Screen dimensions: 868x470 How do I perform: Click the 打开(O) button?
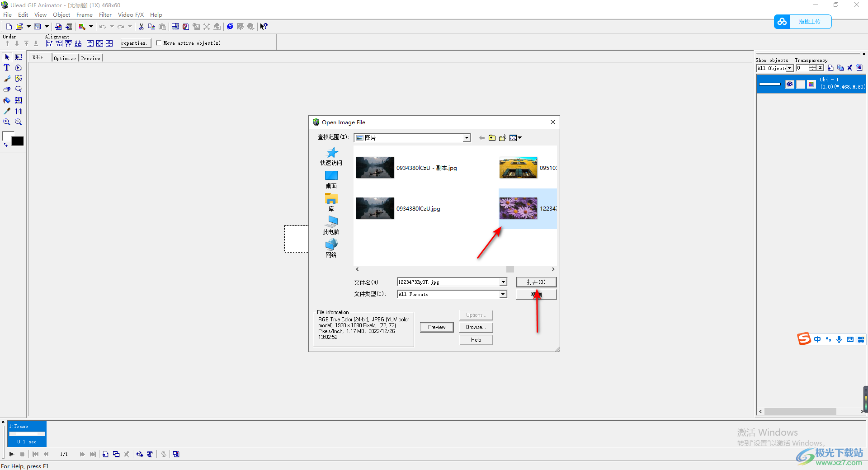coord(536,282)
